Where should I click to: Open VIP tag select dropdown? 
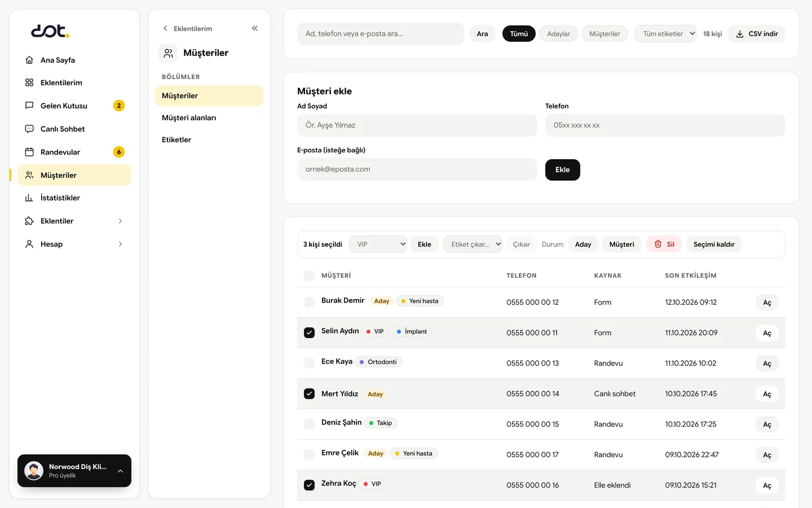[x=378, y=244]
